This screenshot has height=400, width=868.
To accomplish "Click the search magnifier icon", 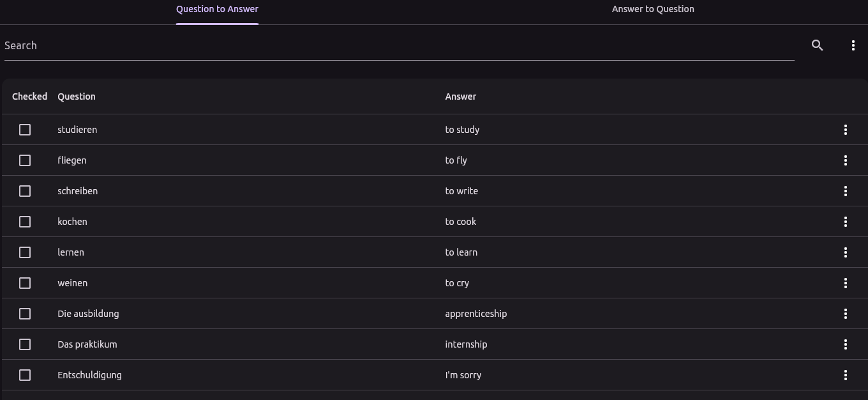I will pyautogui.click(x=817, y=45).
